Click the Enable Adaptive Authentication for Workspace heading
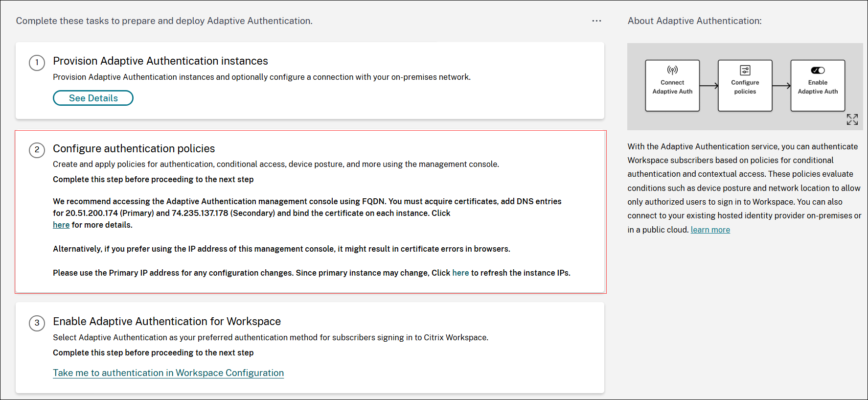 [167, 321]
